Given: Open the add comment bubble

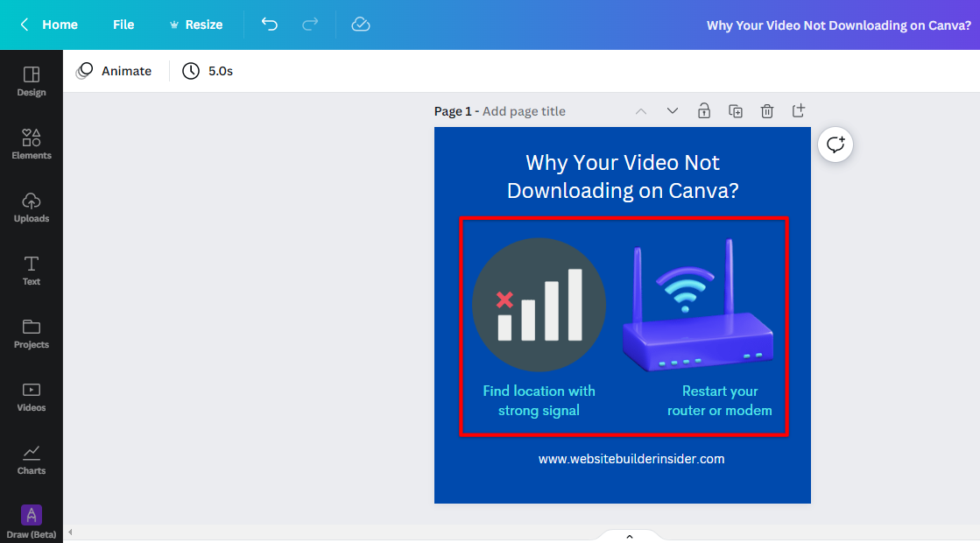Looking at the screenshot, I should 835,145.
